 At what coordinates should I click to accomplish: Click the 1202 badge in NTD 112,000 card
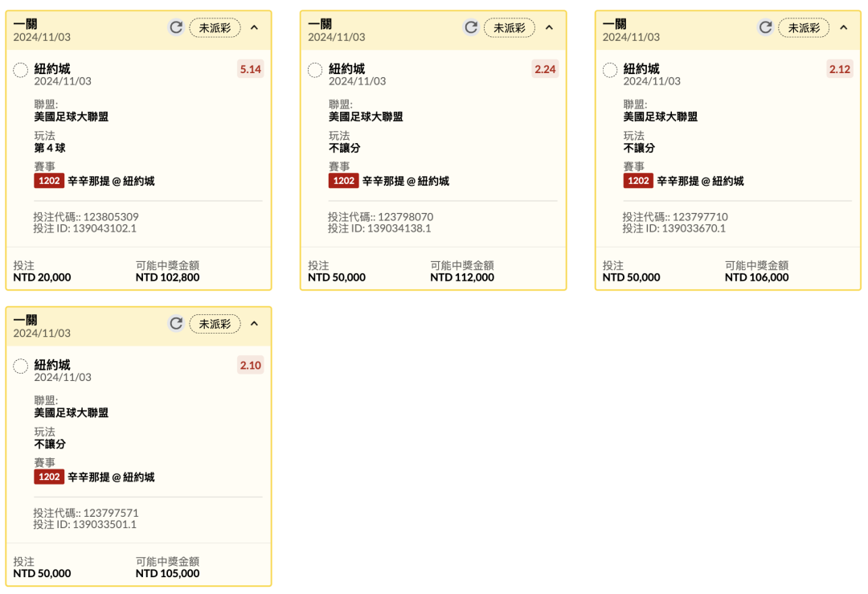344,181
